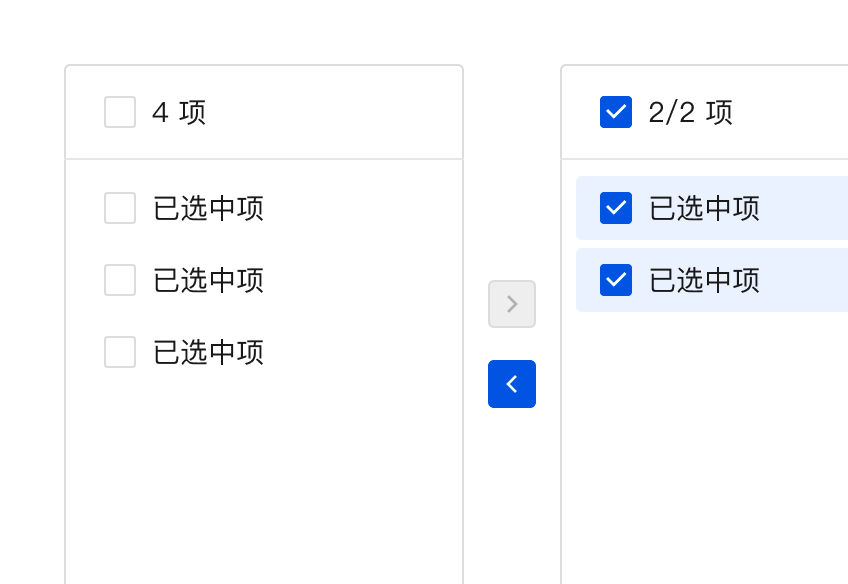The width and height of the screenshot is (848, 584).
Task: Toggle the header checkbox of the left panel
Action: (120, 112)
